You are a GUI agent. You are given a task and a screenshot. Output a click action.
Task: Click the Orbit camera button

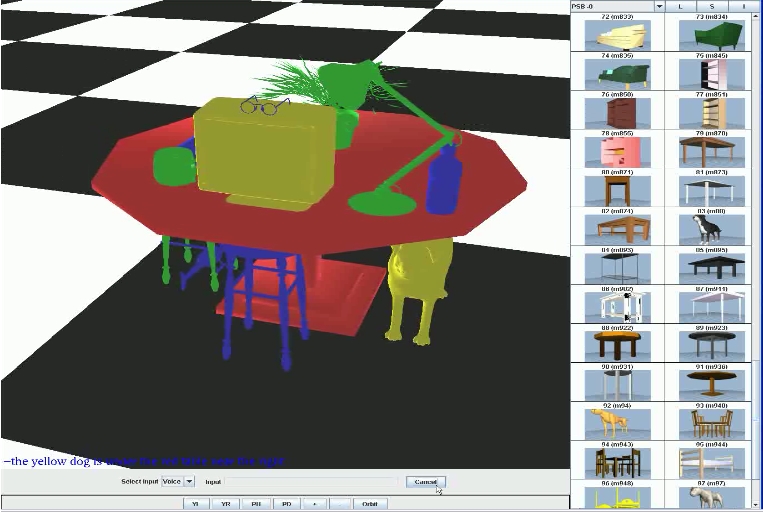point(369,504)
